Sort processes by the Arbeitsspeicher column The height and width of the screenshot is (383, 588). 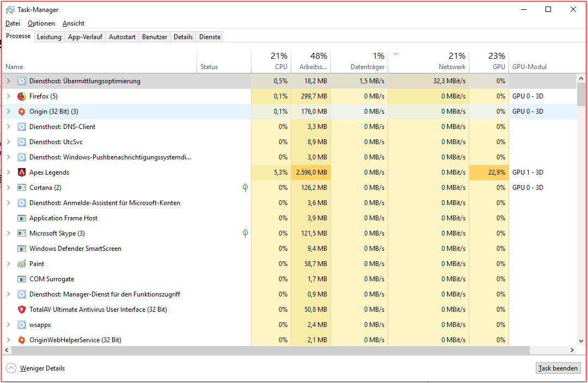click(x=311, y=61)
